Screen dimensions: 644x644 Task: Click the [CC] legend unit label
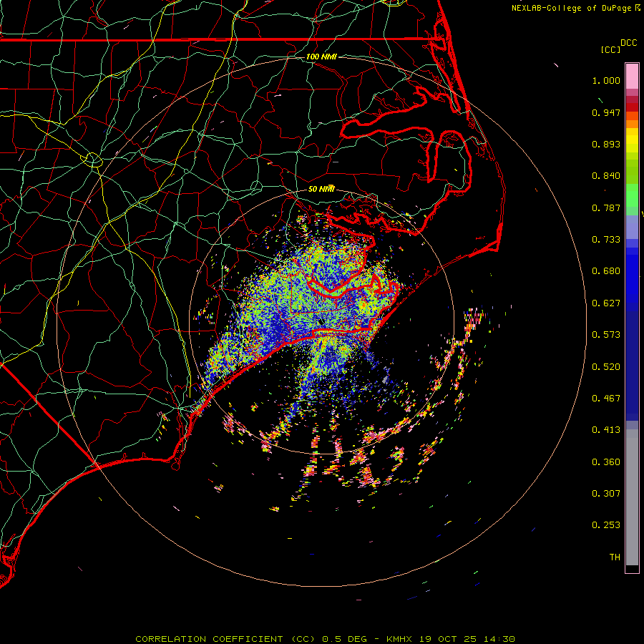tap(610, 49)
